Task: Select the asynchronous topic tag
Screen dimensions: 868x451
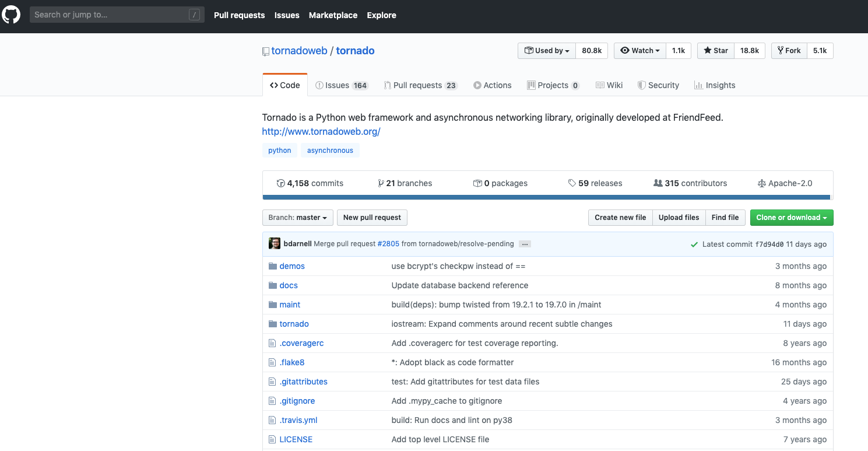Action: [330, 151]
